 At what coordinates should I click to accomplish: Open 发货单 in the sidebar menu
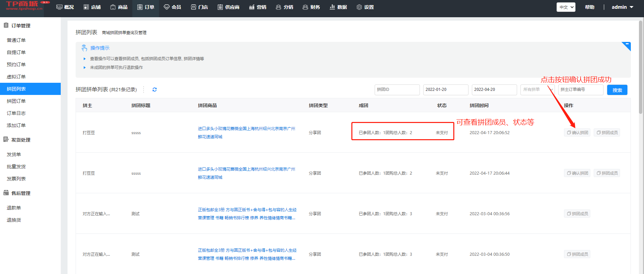pyautogui.click(x=14, y=154)
